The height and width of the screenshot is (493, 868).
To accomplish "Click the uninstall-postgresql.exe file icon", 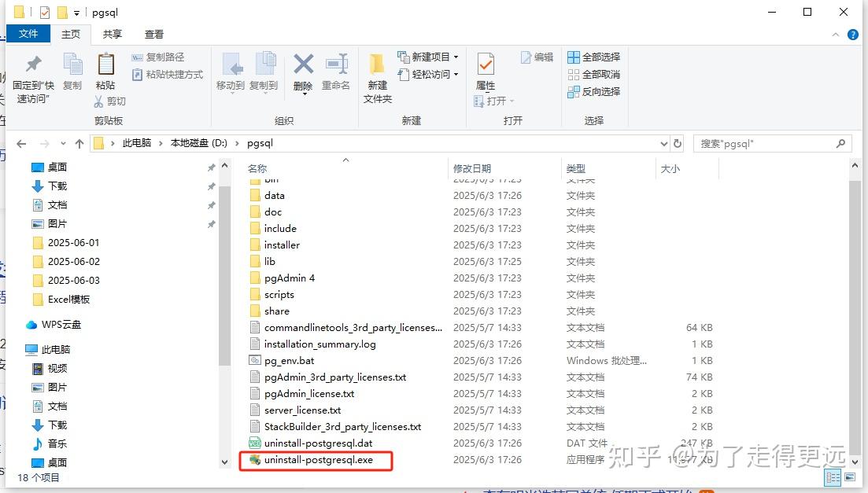I will point(255,460).
